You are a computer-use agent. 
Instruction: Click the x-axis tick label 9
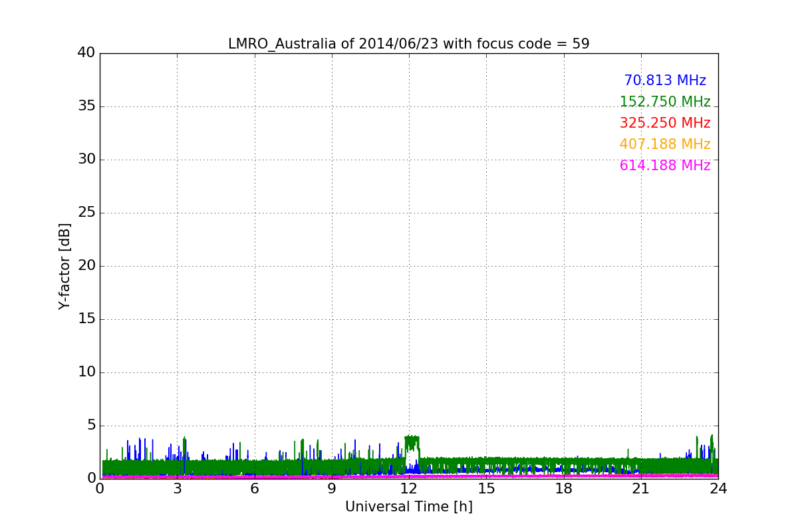coord(332,489)
